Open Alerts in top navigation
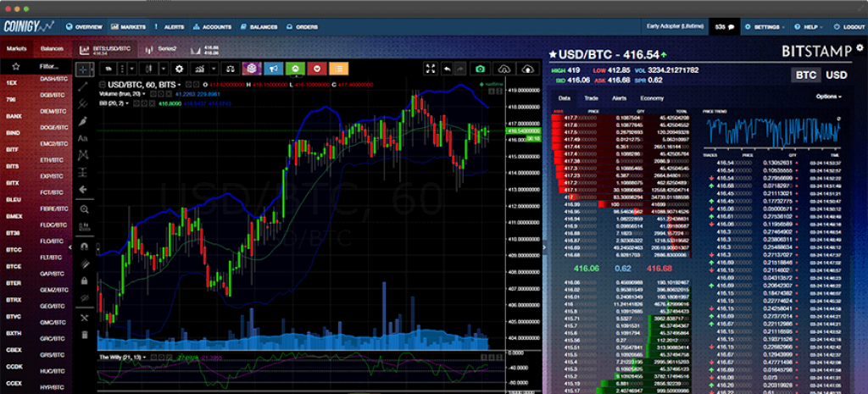 (x=170, y=26)
